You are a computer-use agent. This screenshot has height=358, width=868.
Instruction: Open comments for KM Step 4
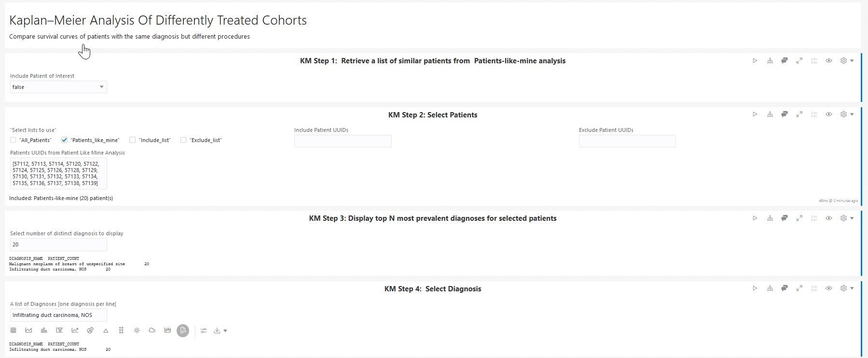pos(785,288)
